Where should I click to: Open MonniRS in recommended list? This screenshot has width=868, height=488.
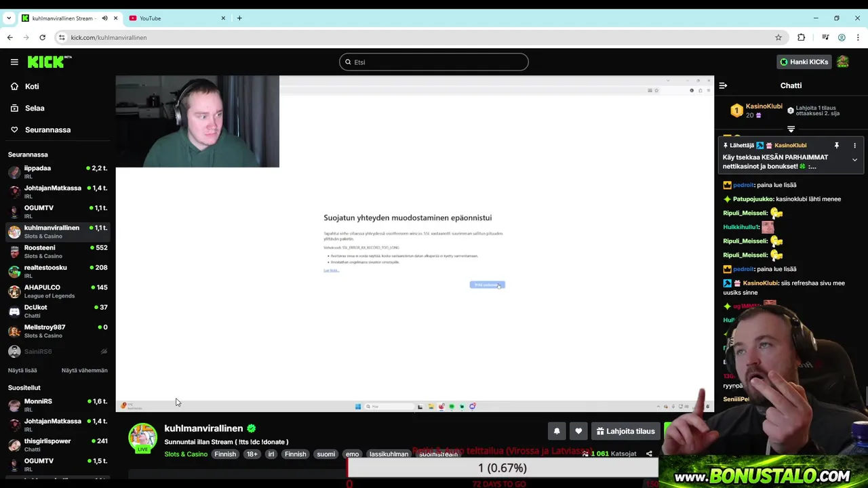(x=58, y=405)
